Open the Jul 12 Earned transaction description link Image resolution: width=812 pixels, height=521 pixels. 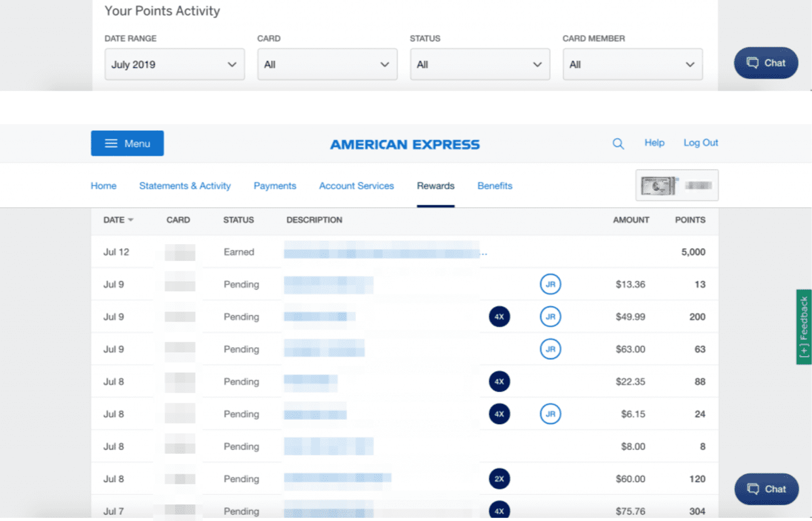[x=385, y=251]
